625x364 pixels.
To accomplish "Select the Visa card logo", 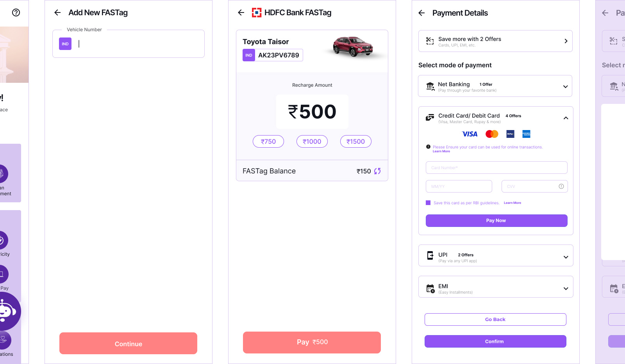I will tap(470, 134).
